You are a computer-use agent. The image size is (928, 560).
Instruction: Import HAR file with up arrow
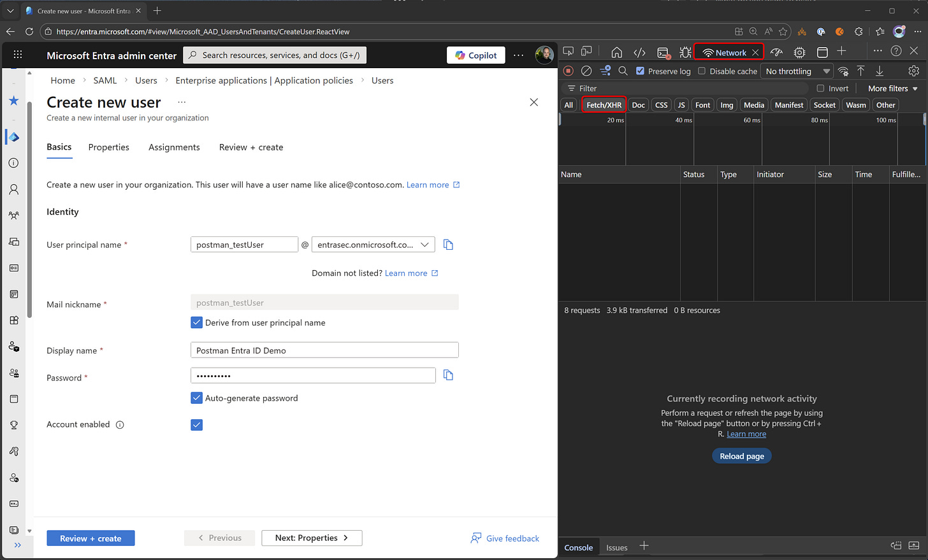(x=861, y=71)
